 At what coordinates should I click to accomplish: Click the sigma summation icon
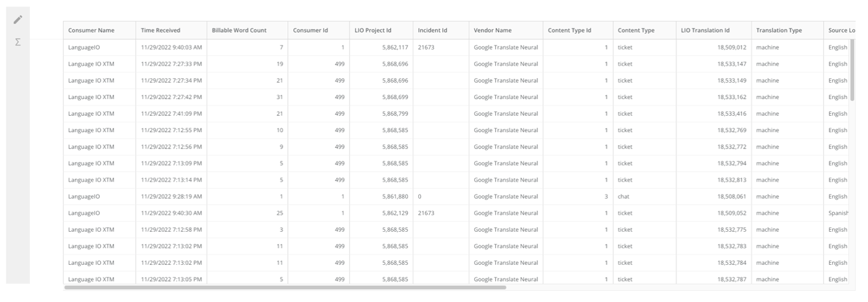pyautogui.click(x=18, y=42)
